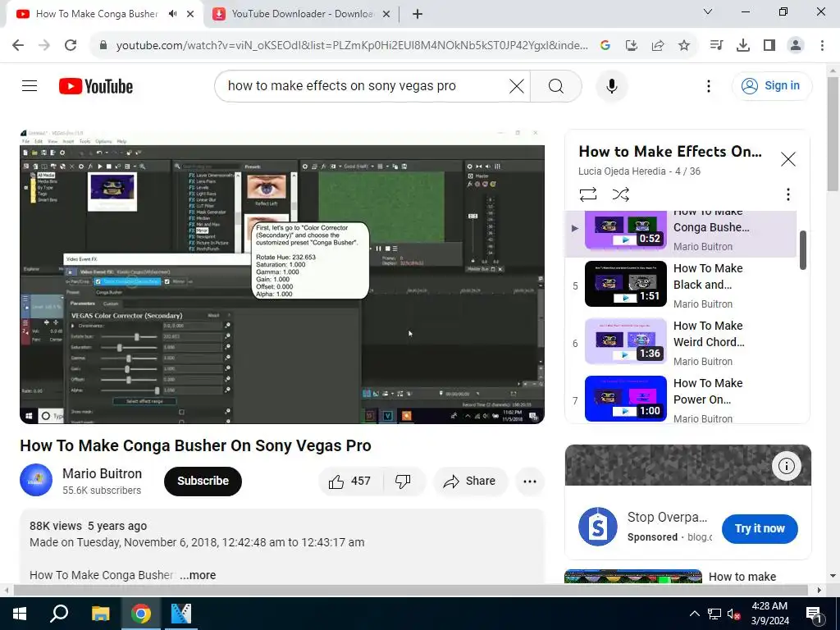Open a new browser tab
840x630 pixels.
point(418,14)
